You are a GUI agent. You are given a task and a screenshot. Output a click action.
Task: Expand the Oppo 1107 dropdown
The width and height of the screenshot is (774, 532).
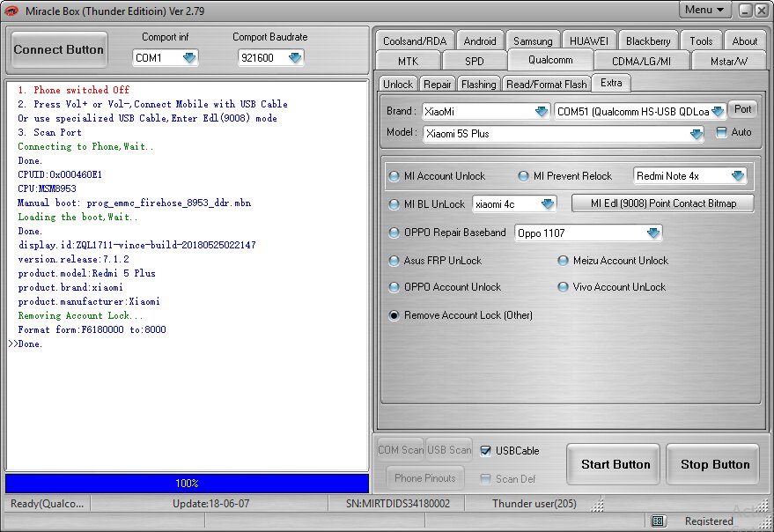pos(653,233)
